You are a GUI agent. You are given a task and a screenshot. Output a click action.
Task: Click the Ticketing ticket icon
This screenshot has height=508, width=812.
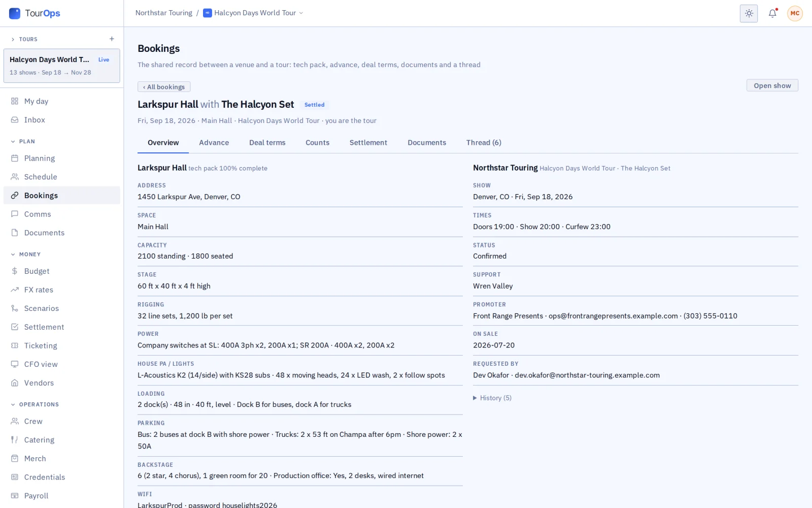(x=15, y=346)
